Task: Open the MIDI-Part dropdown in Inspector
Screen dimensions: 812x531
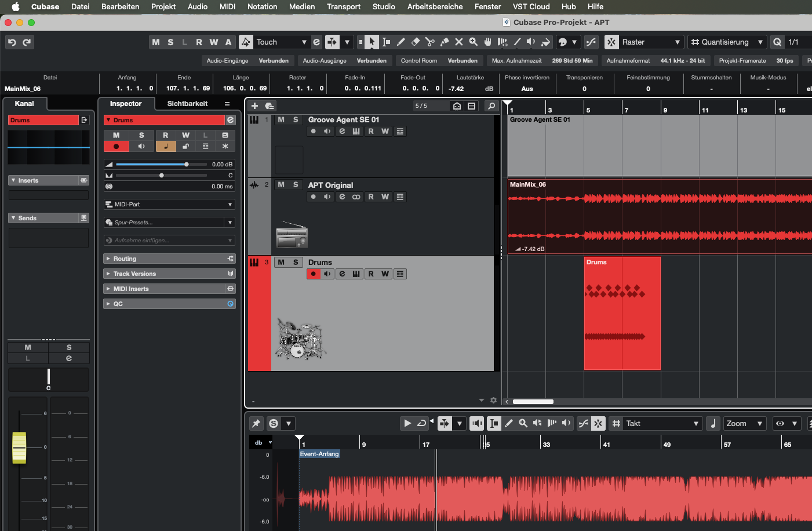Action: pos(169,204)
